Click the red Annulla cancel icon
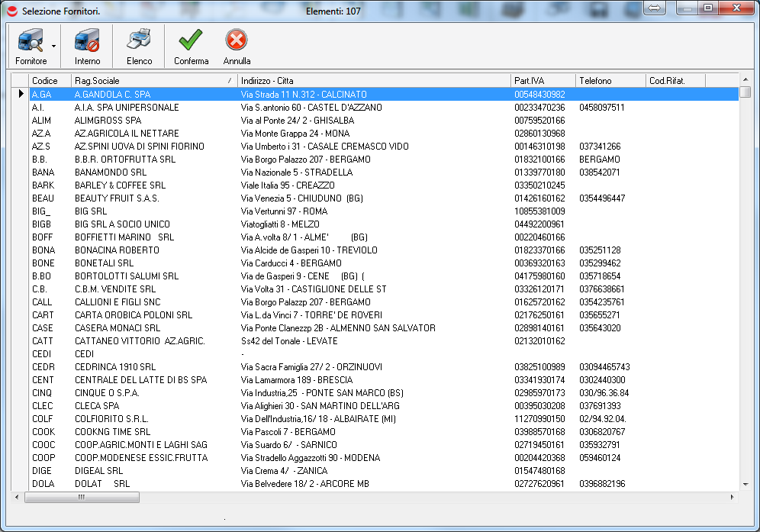This screenshot has height=532, width=760. (237, 41)
